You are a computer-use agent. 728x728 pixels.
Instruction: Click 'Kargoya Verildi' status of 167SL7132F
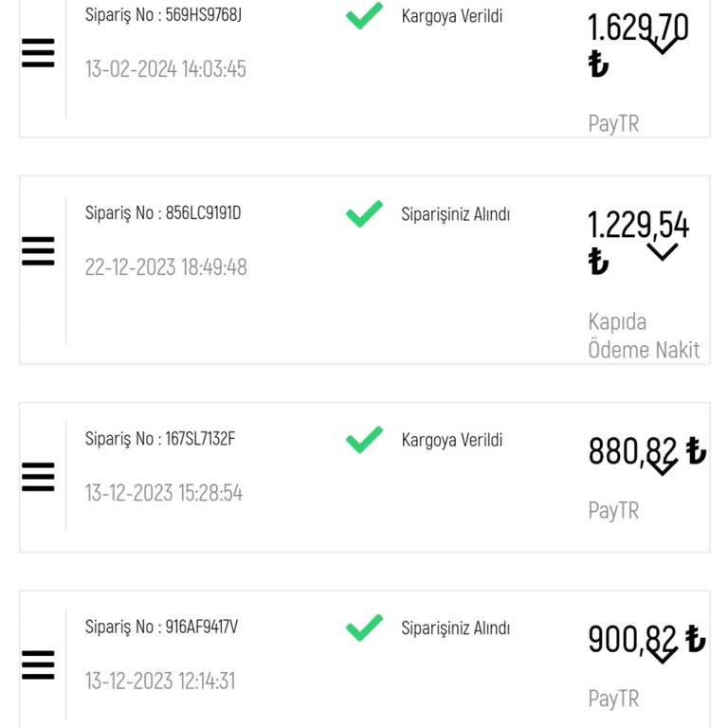point(452,440)
